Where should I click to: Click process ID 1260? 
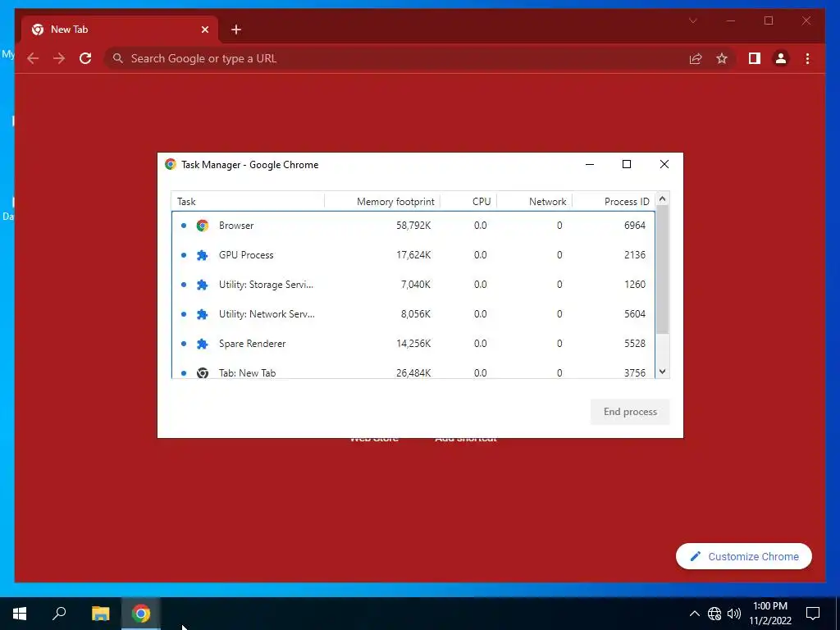click(635, 285)
